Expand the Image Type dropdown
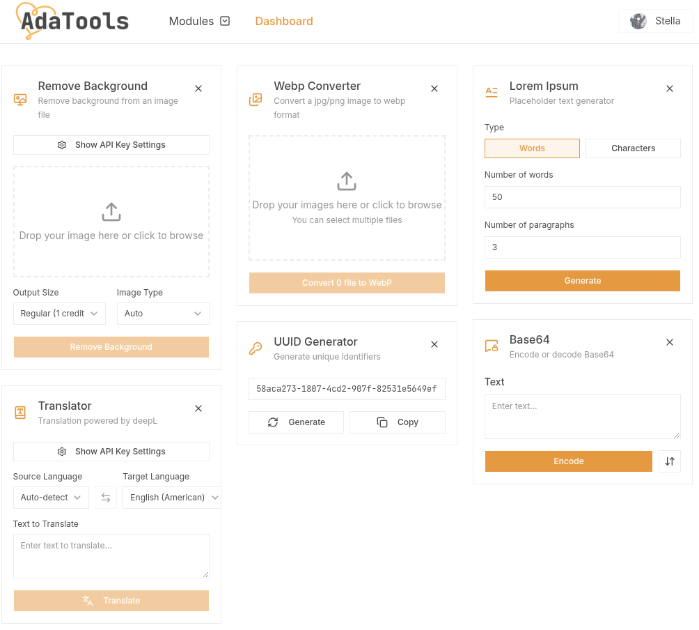699x630 pixels. pos(162,314)
